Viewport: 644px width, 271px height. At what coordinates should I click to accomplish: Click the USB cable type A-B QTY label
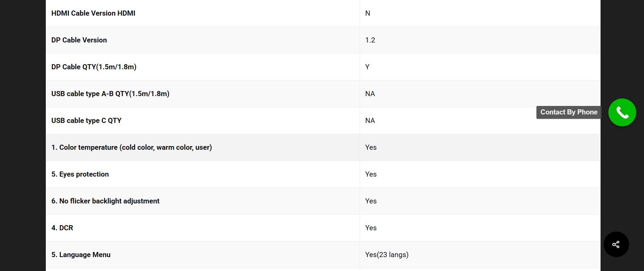110,94
